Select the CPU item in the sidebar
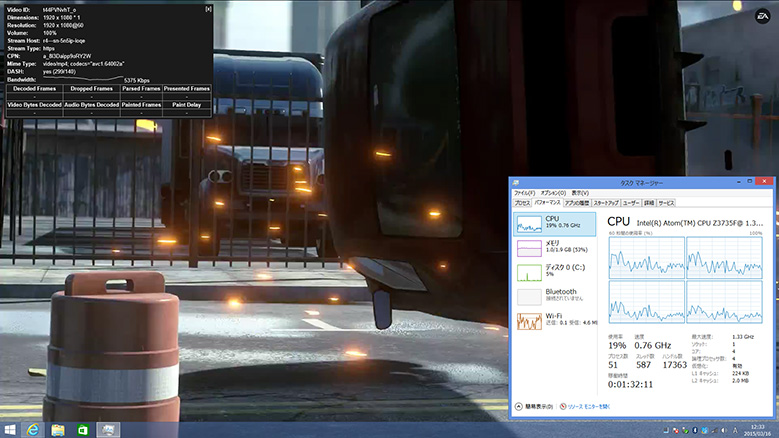This screenshot has width=779, height=438. click(x=554, y=224)
